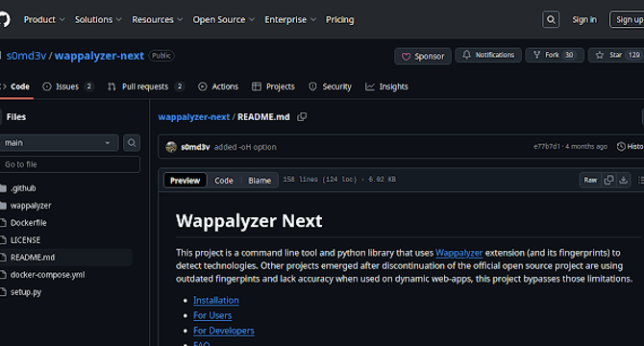Viewport: 644px width, 346px height.
Task: Open docker-compose.yml file
Action: point(47,275)
